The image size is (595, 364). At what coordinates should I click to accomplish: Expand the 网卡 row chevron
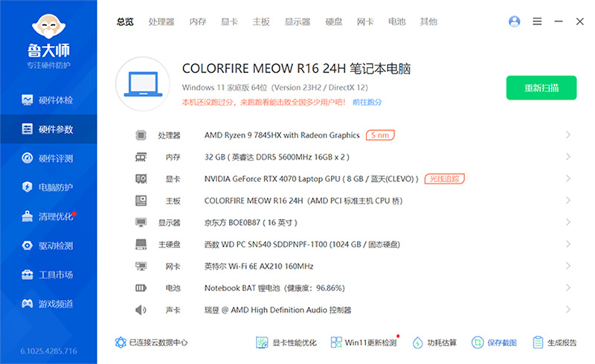point(568,266)
